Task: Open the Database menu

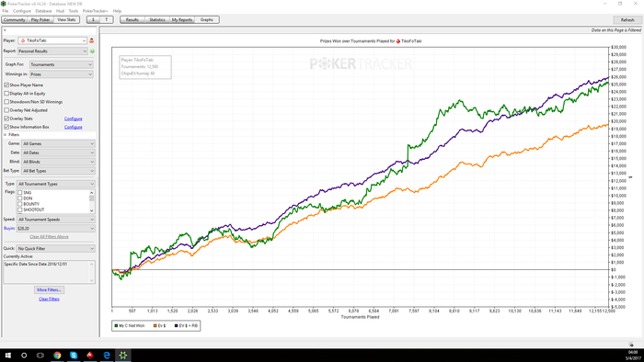Action: click(x=43, y=11)
